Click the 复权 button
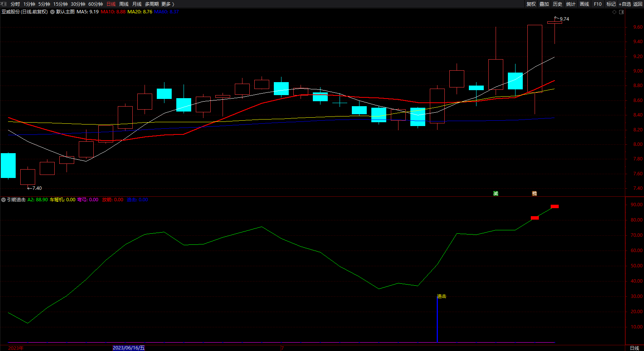 pyautogui.click(x=531, y=4)
